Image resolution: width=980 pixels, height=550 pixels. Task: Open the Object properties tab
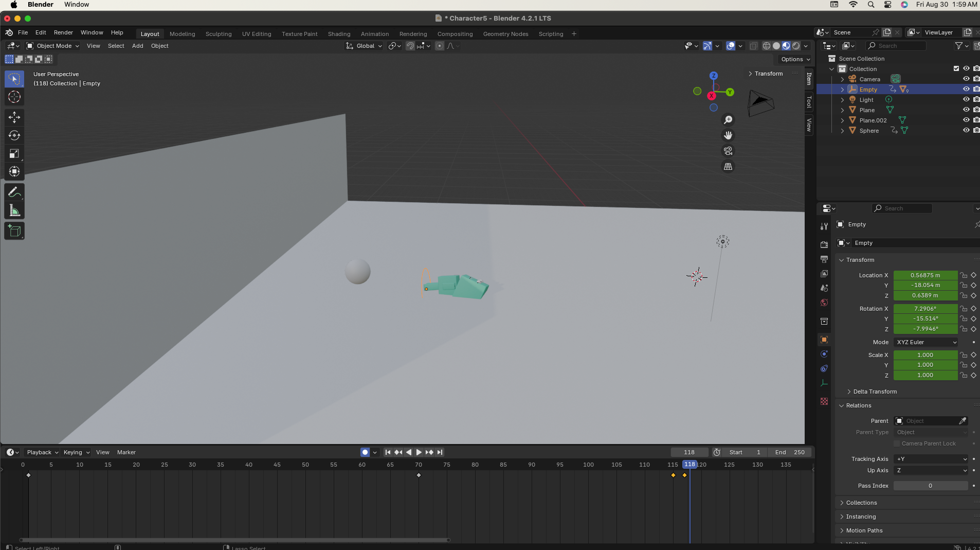(824, 340)
